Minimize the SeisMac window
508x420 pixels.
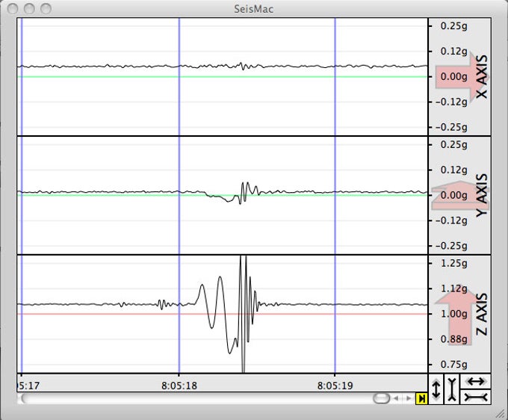coord(29,9)
